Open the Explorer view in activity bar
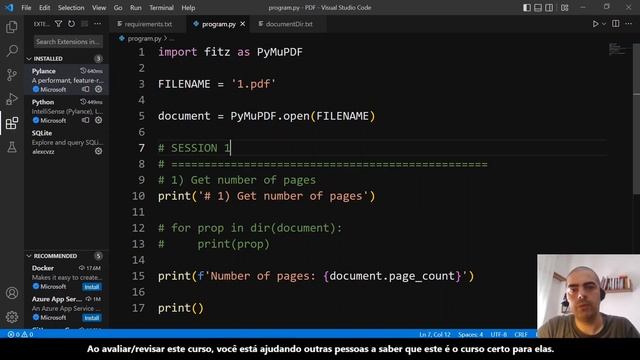Screen dimensions: 640x360 [12, 27]
